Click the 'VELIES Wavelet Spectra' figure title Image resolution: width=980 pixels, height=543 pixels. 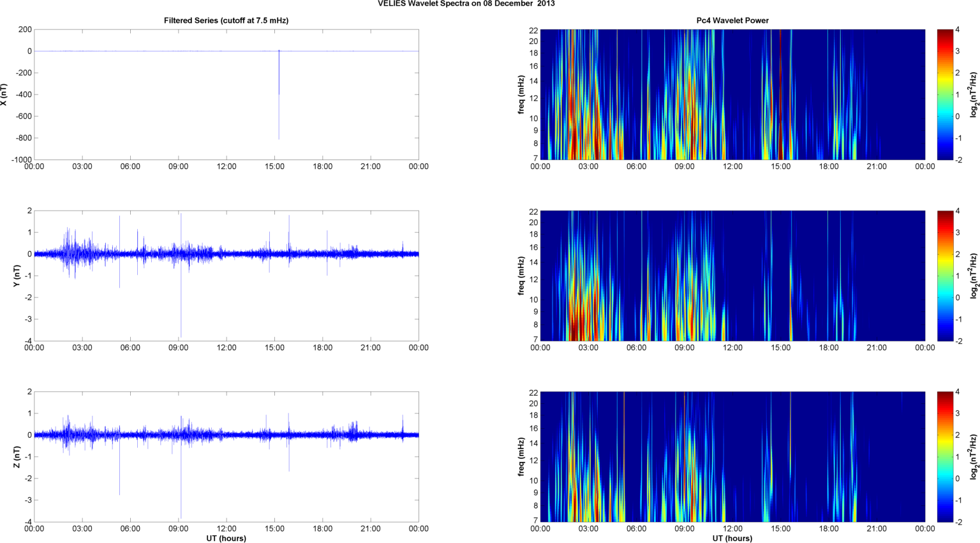point(466,4)
